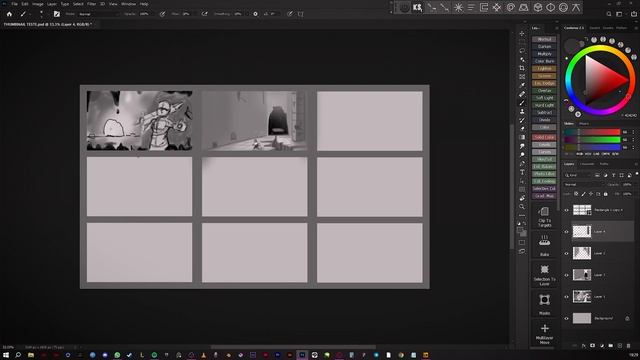Adjust the red color slider

tap(592, 132)
